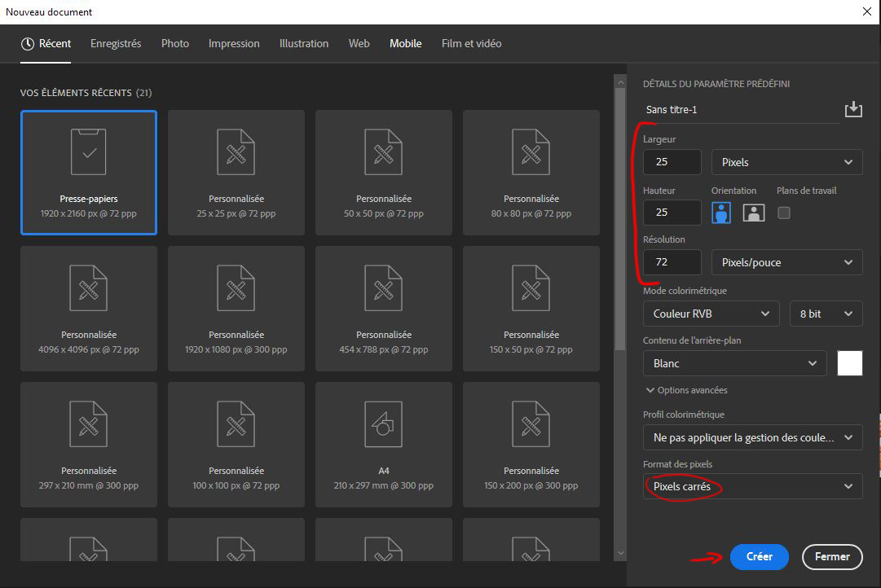Open the Couleur RVB color mode dropdown

tap(710, 314)
